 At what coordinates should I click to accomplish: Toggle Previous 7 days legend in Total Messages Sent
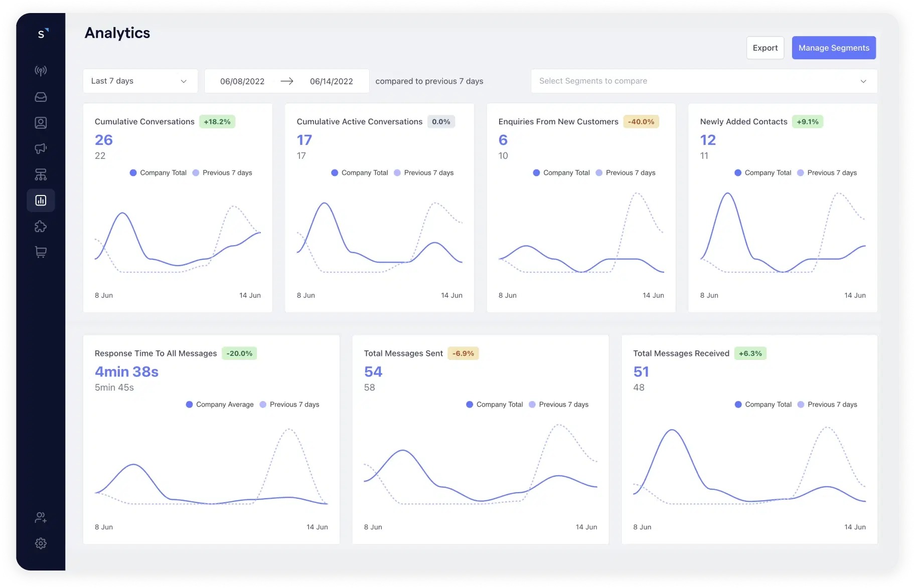pos(559,405)
